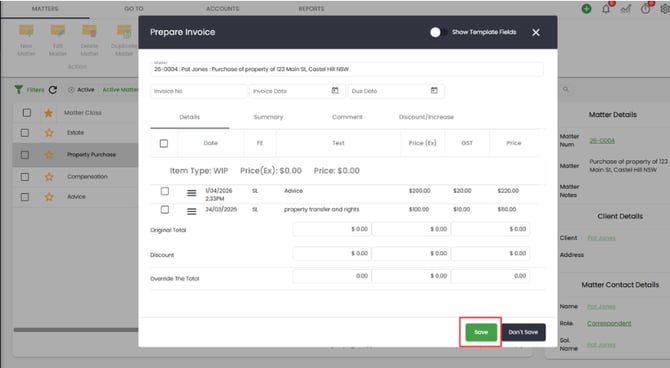Click the search magnifier icon above Matter Details
670x368 pixels.
pyautogui.click(x=566, y=89)
